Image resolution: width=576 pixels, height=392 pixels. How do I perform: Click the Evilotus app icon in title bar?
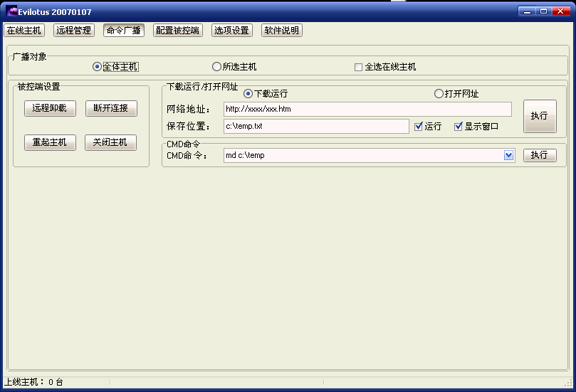pyautogui.click(x=11, y=11)
